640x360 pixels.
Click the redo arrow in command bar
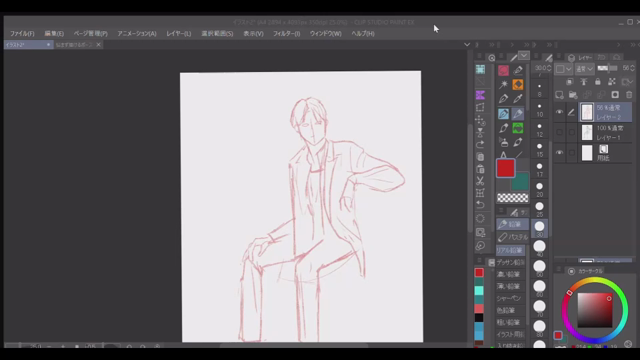[x=480, y=144]
